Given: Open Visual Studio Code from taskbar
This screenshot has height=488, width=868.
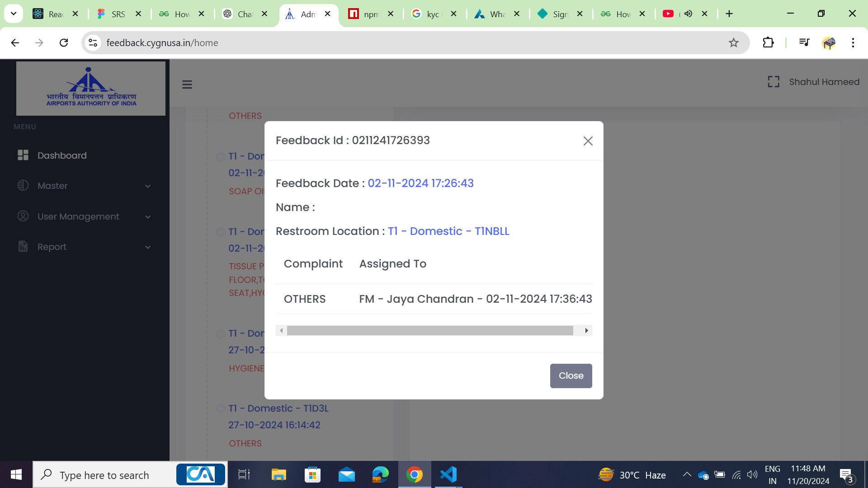Looking at the screenshot, I should tap(448, 475).
